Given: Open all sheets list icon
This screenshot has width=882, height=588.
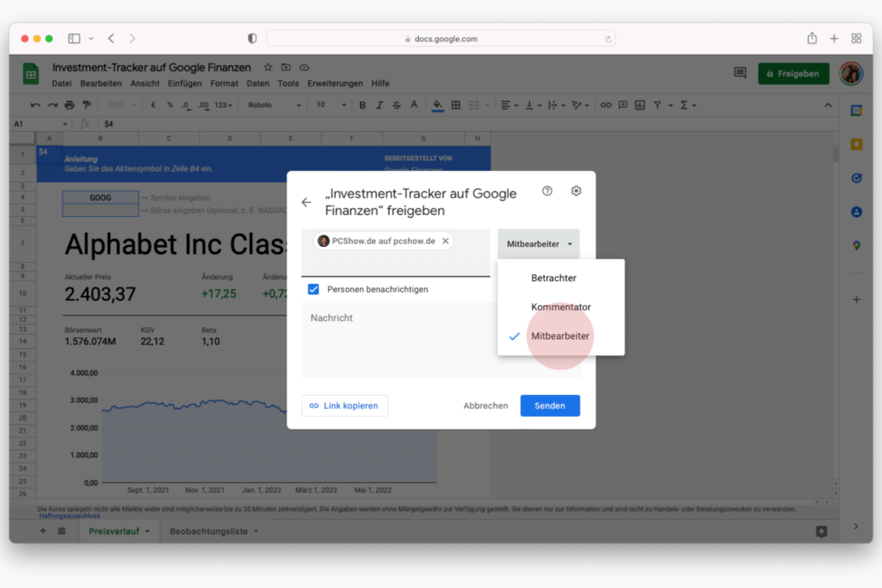Looking at the screenshot, I should 62,532.
